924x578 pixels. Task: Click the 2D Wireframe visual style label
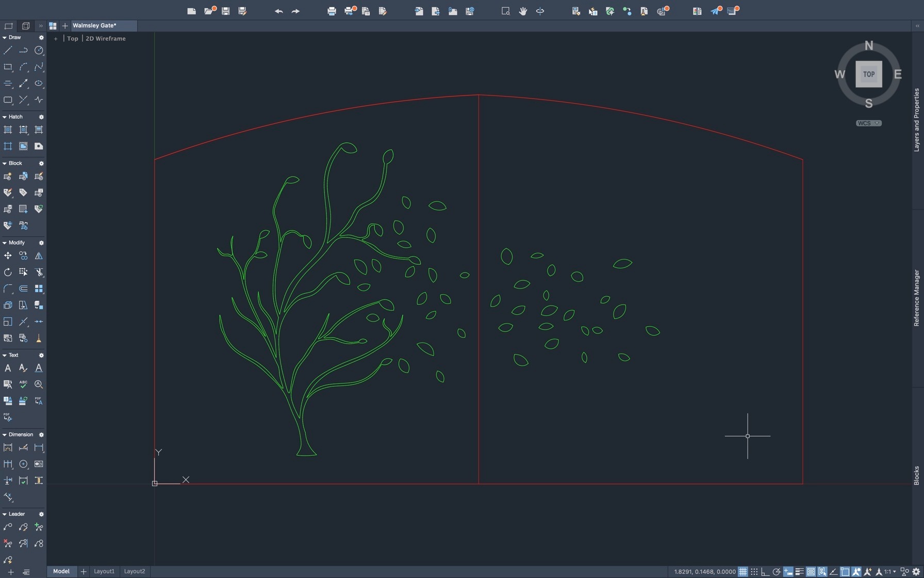coord(106,39)
